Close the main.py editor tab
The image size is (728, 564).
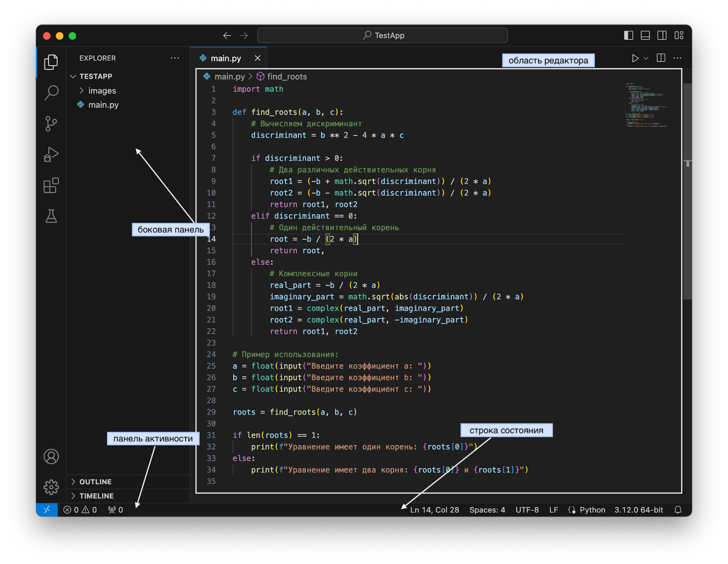(x=258, y=58)
